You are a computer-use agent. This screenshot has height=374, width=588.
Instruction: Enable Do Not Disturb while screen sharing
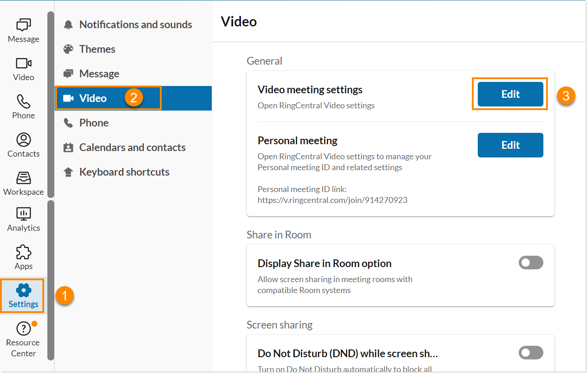[x=531, y=353]
